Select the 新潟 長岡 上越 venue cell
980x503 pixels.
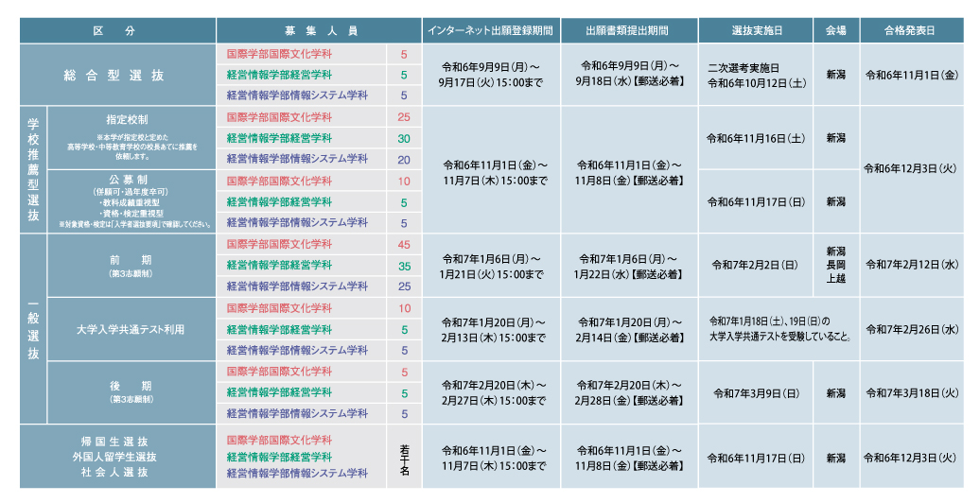pos(835,265)
